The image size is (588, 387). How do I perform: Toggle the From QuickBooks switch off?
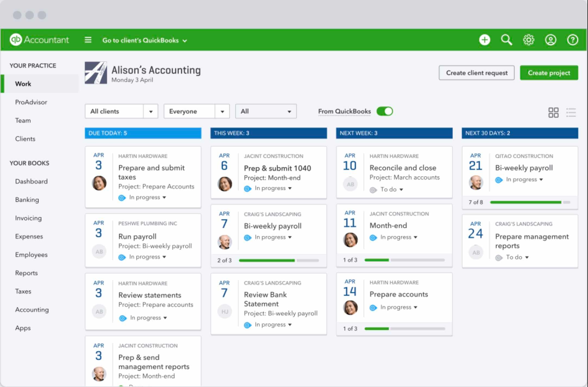tap(384, 111)
